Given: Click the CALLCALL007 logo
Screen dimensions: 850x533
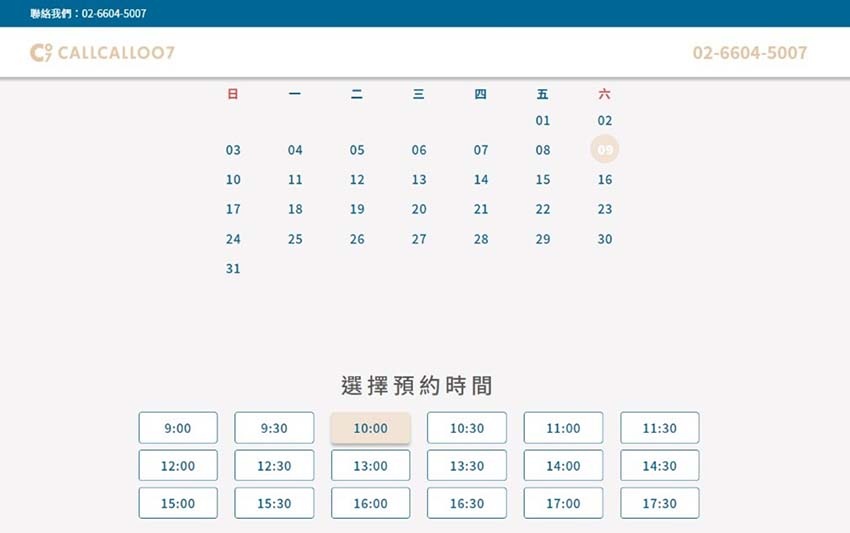Looking at the screenshot, I should click(x=102, y=53).
